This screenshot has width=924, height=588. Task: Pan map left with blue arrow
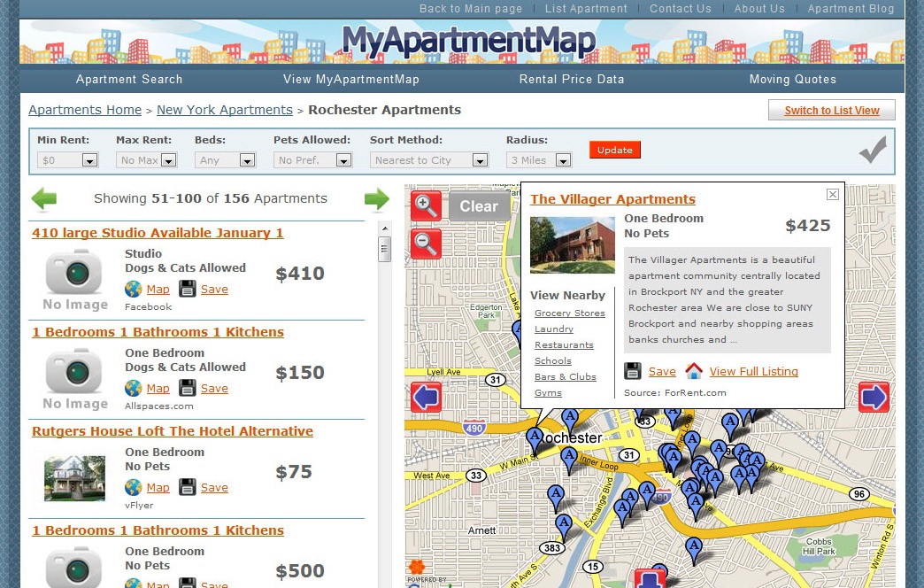click(426, 398)
